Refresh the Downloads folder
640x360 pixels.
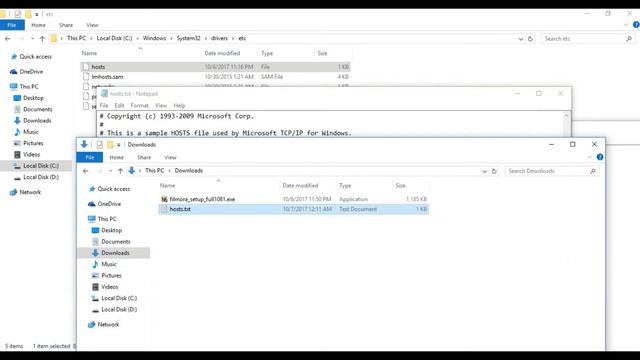point(494,171)
